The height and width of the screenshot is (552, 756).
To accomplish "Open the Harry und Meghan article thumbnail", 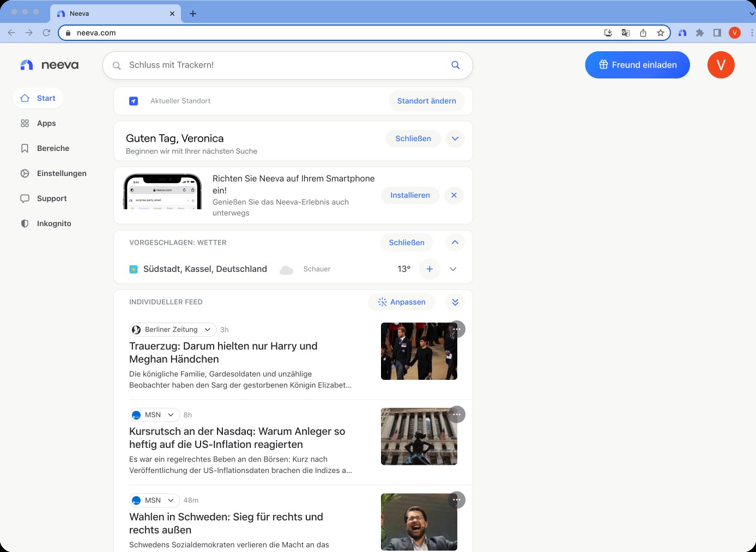I will point(419,351).
